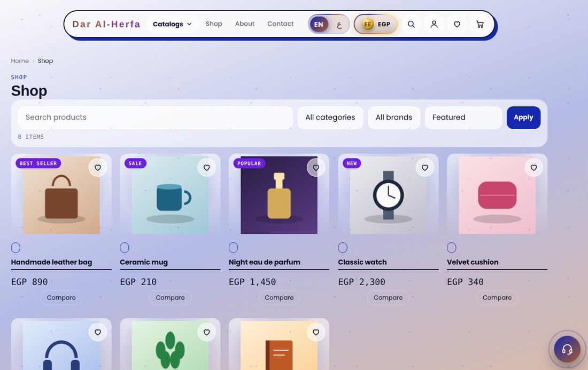
Task: Open the headset support chat button
Action: [x=567, y=349]
